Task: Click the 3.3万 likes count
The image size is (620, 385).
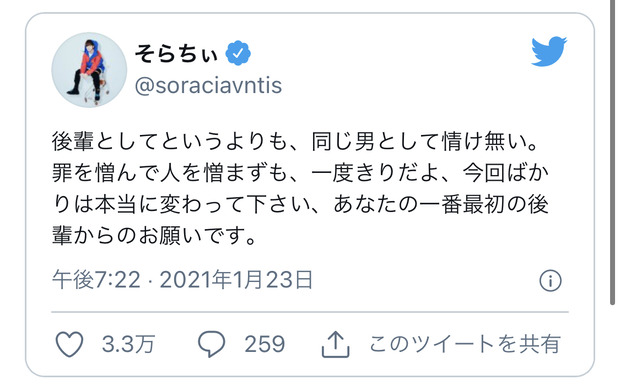Action: click(x=128, y=344)
